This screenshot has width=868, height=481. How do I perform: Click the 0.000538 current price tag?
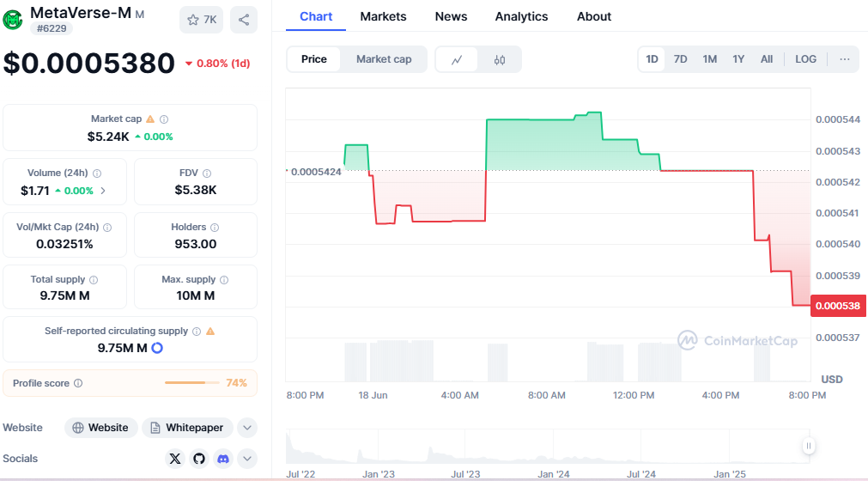(x=838, y=306)
